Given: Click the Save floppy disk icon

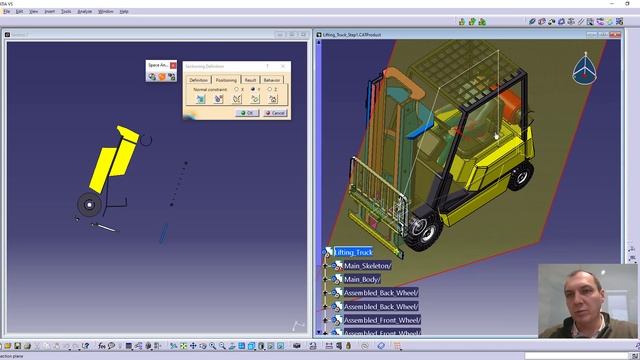Looking at the screenshot, I should (18, 346).
